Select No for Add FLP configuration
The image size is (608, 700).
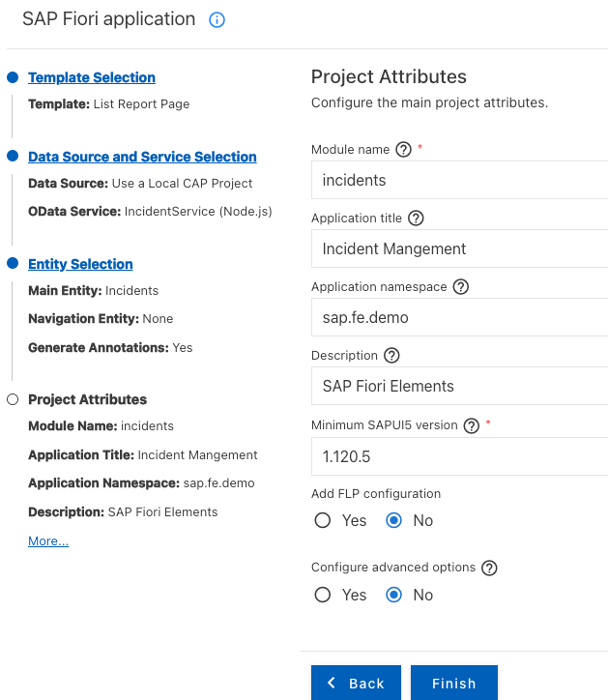click(x=393, y=520)
